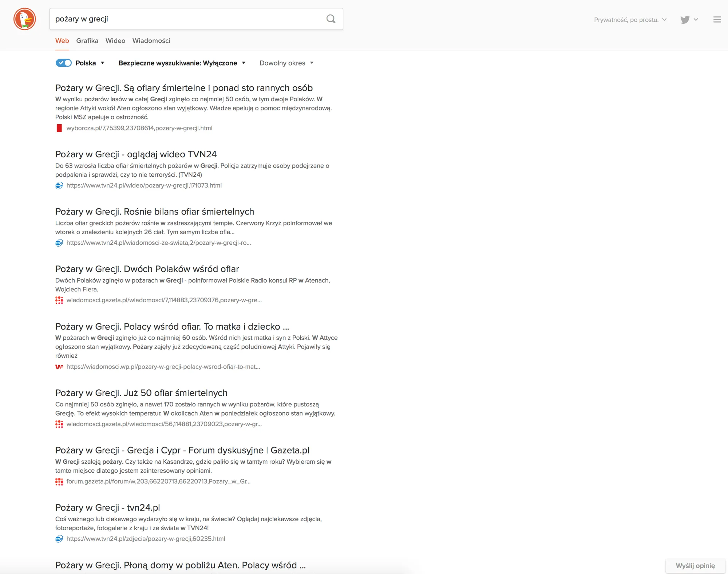
Task: Click tvn24 favicon beside wiadomosci-ze-swiata URL
Action: tap(59, 243)
